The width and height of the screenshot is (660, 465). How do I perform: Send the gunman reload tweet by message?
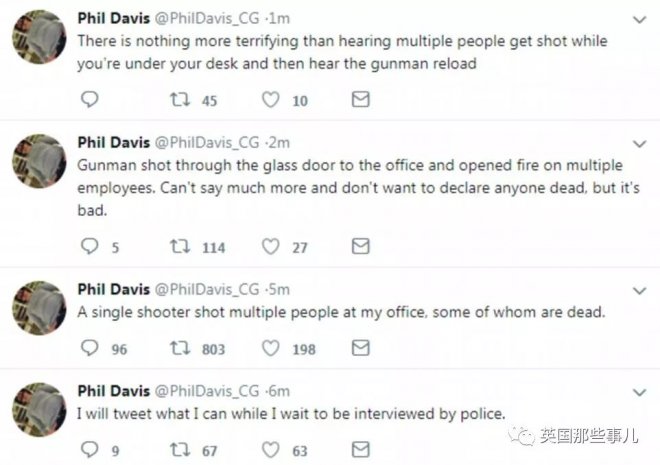[362, 100]
